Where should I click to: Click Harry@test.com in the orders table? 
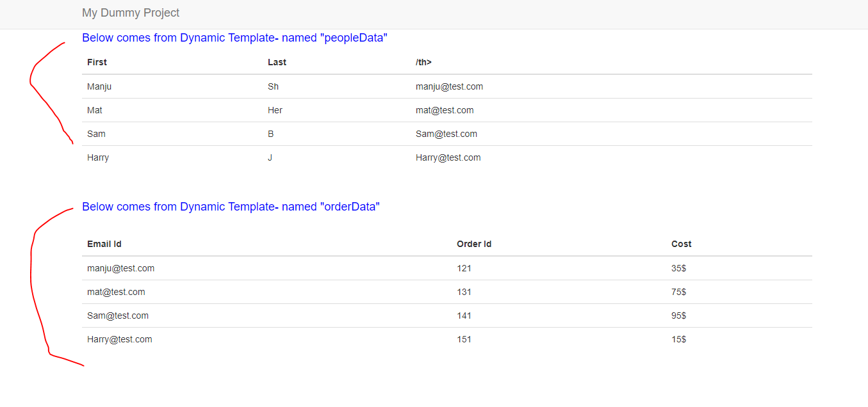120,339
